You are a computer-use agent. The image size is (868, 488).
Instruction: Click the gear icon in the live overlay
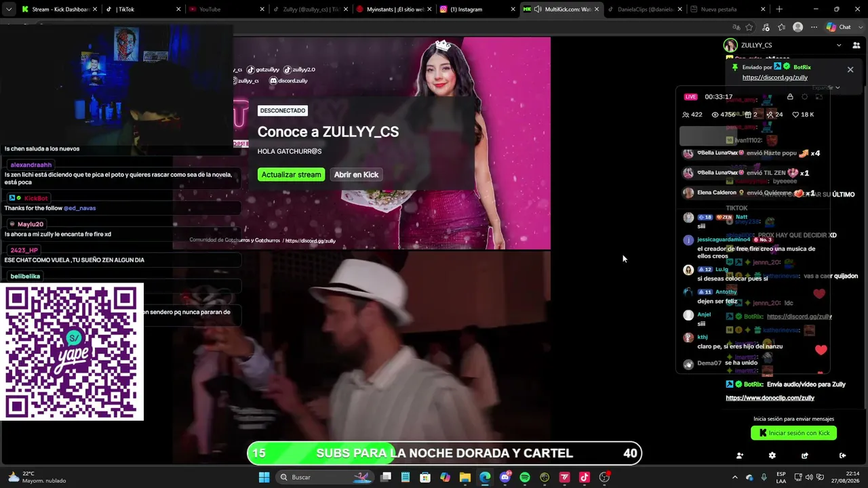(805, 97)
